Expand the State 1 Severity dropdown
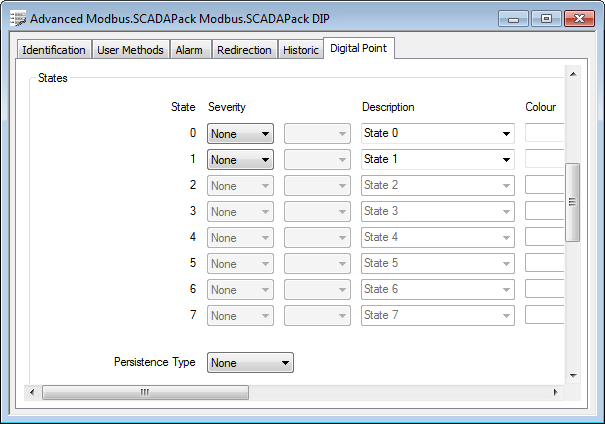This screenshot has height=424, width=605. point(240,159)
